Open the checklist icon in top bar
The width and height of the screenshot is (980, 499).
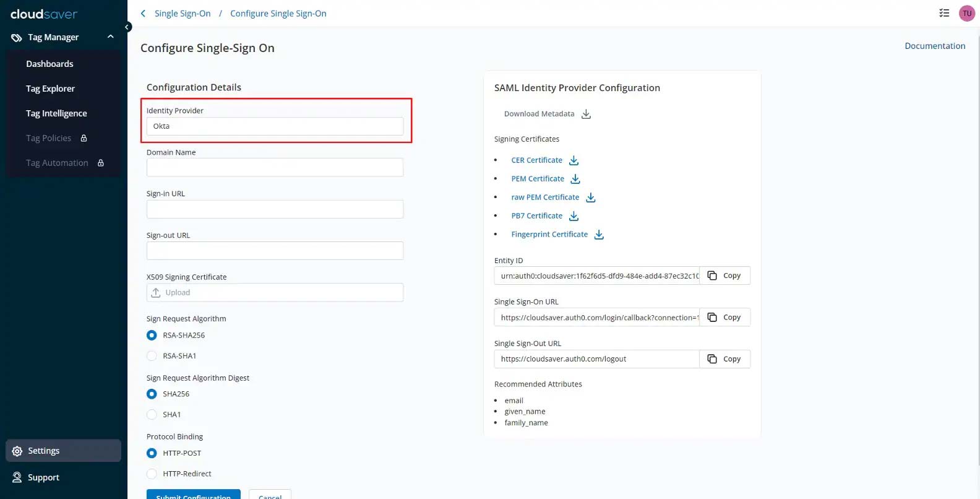point(944,13)
